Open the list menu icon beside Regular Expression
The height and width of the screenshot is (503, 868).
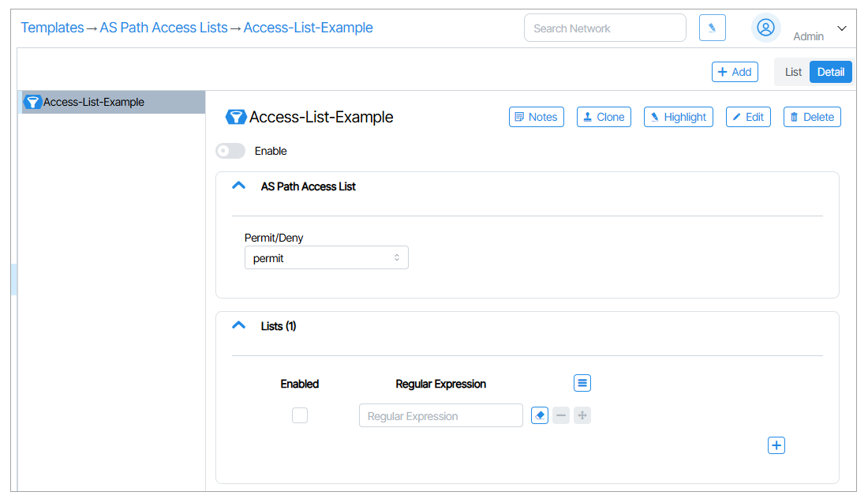click(582, 383)
